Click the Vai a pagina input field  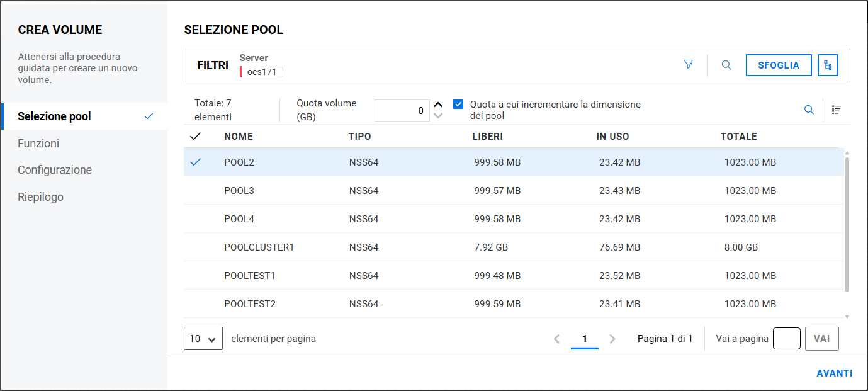coord(786,339)
